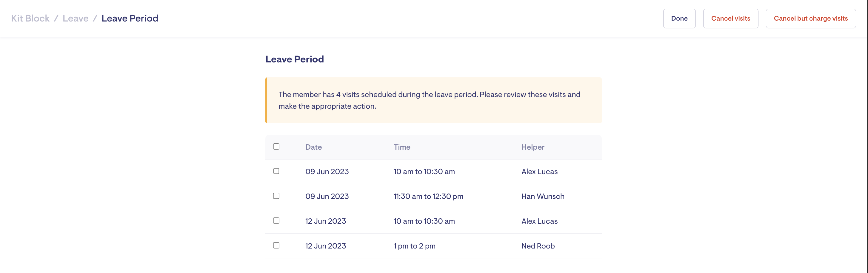868x273 pixels.
Task: Click the Cancel visits button
Action: (730, 19)
